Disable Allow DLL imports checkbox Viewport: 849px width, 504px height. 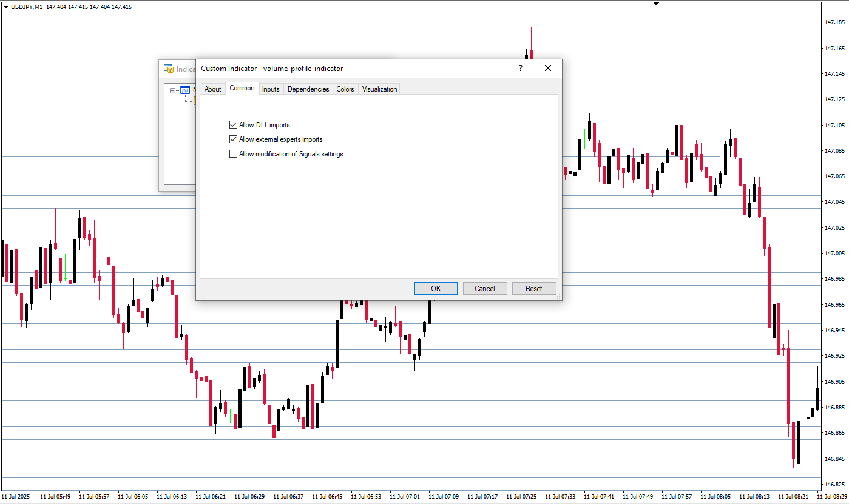point(233,125)
